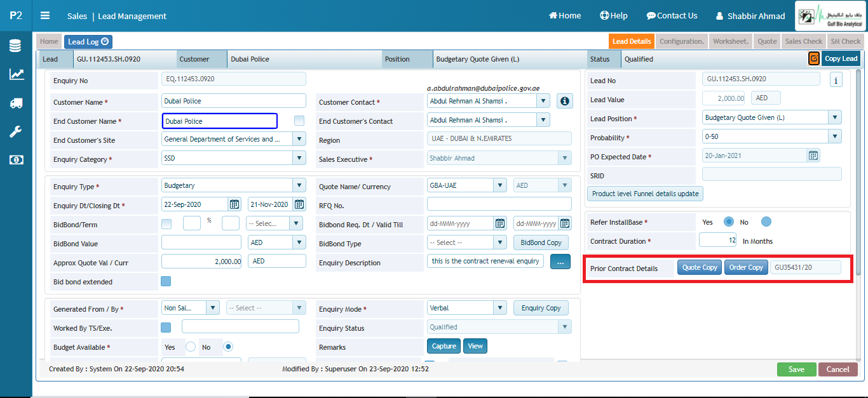This screenshot has width=868, height=398.
Task: Switch to the Lead Details tab
Action: point(632,42)
